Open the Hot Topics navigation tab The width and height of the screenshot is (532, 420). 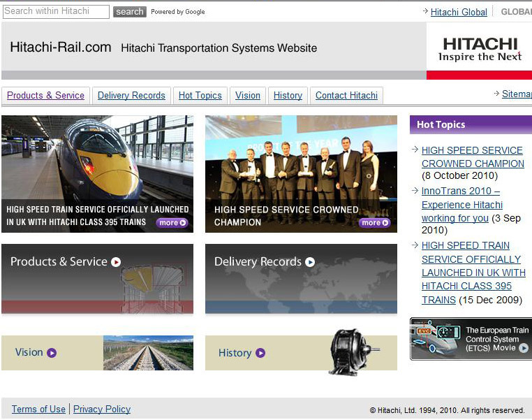coord(200,96)
